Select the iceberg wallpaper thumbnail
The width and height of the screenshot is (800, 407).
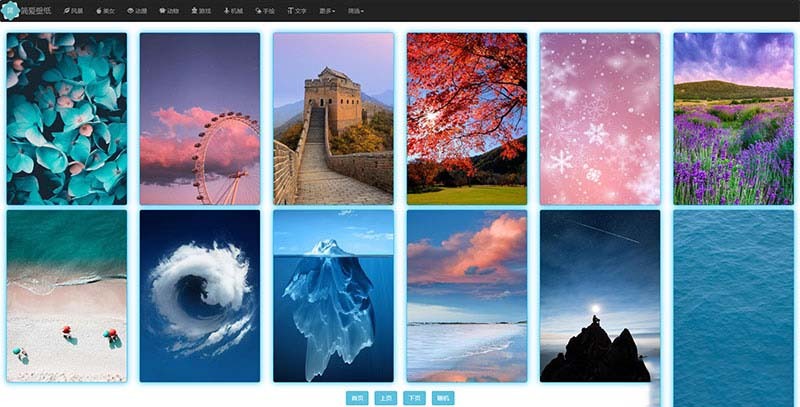coord(333,295)
